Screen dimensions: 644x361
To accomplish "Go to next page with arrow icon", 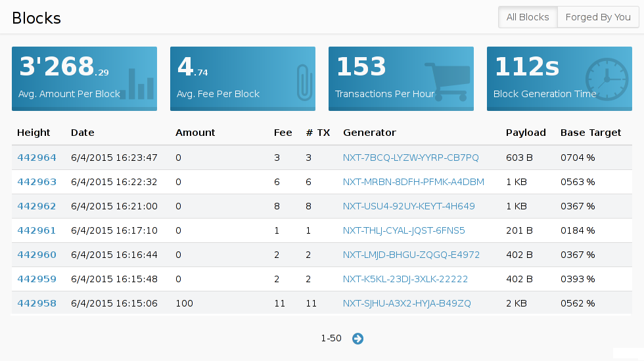I will 357,339.
